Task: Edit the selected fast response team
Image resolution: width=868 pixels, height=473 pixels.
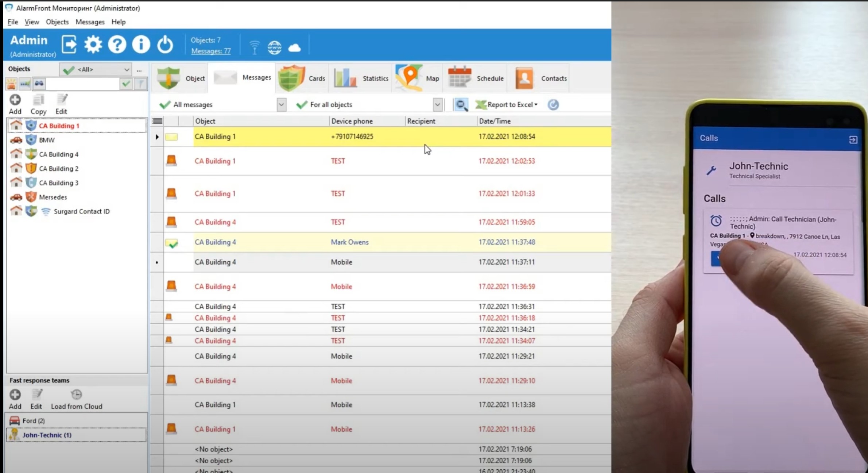Action: pyautogui.click(x=36, y=399)
